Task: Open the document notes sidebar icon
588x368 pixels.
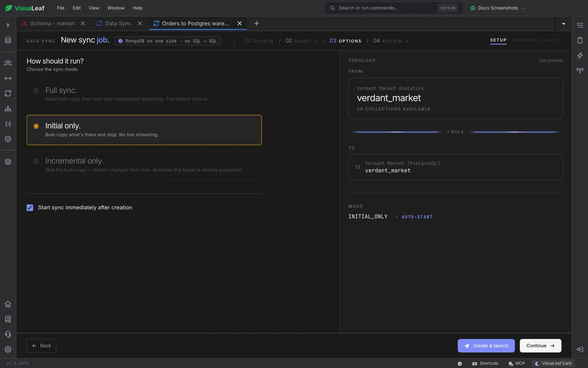Action: (8, 319)
